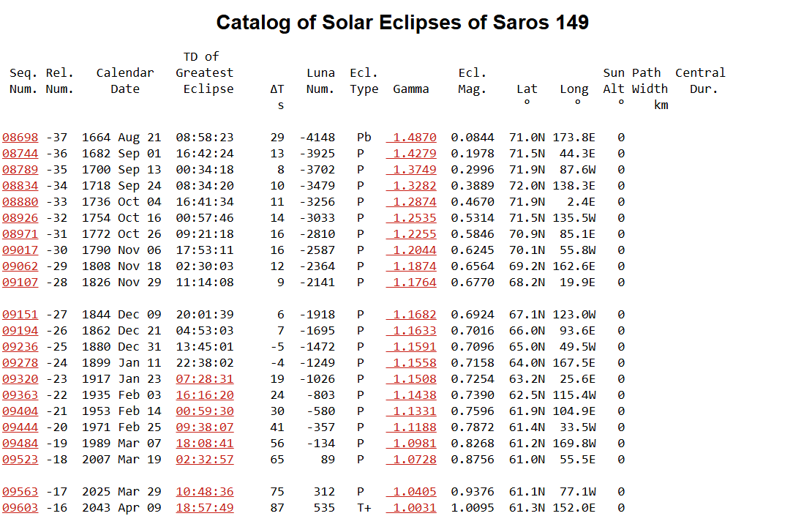Open sequence number 08834 link
Viewport: 812px width, 516px height.
(20, 185)
